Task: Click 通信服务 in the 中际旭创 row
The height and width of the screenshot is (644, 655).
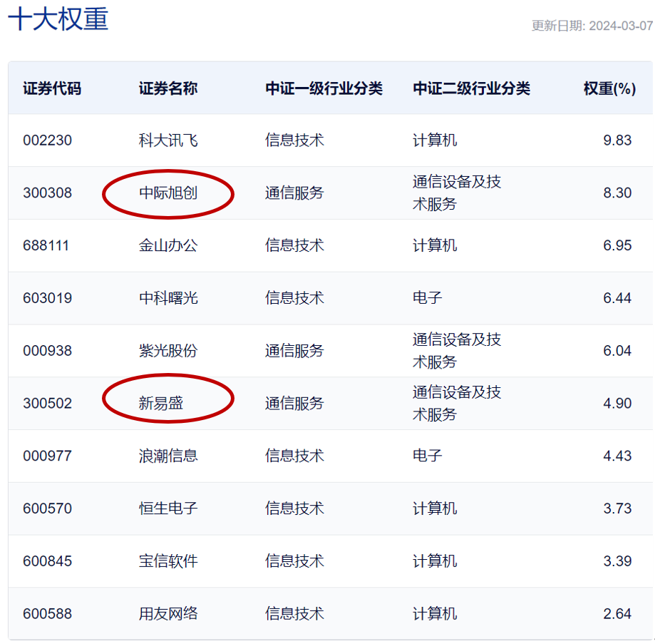Action: click(294, 193)
